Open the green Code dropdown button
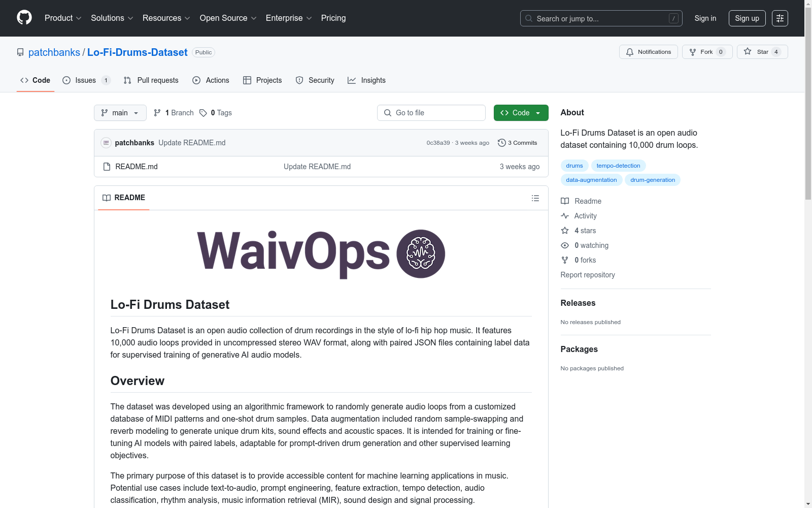 (x=521, y=113)
